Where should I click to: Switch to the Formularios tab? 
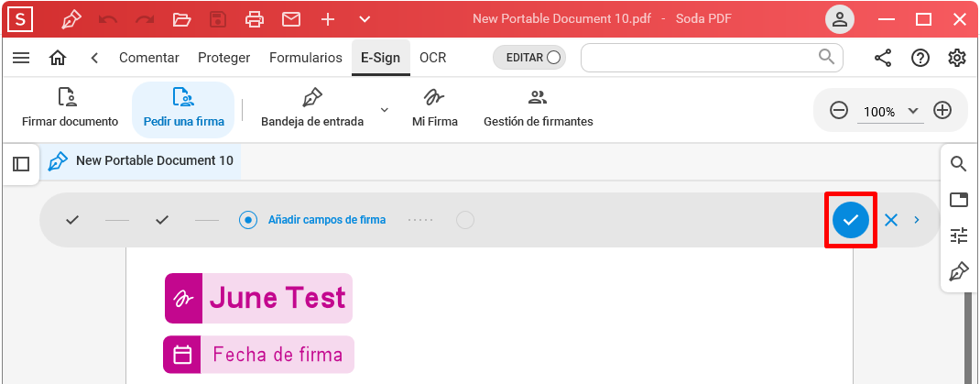[x=306, y=58]
